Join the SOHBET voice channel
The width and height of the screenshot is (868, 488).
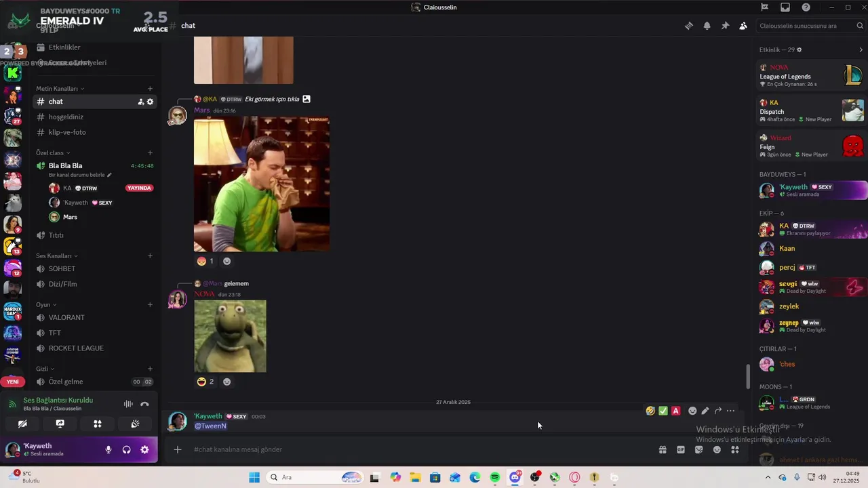(95, 269)
